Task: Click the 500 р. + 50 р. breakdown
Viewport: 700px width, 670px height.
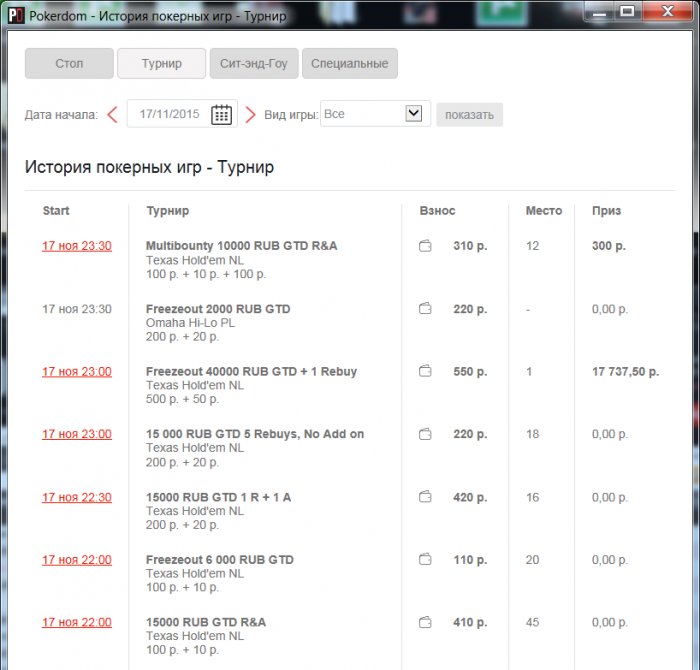Action: point(182,399)
